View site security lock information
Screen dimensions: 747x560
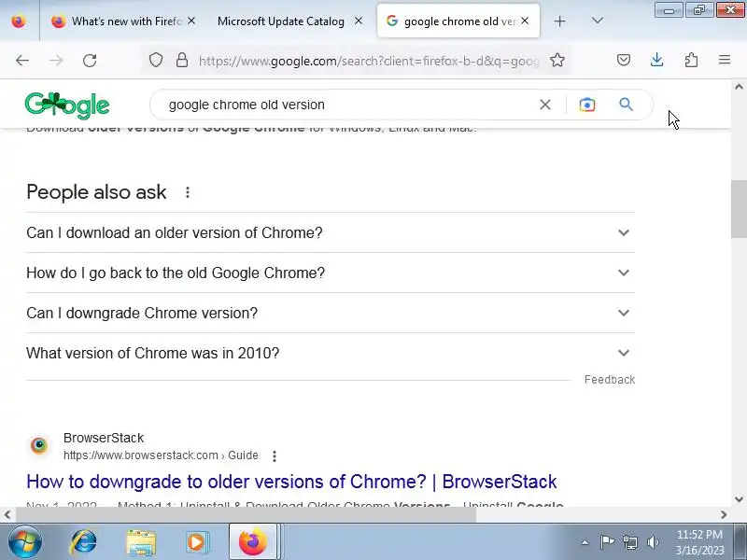coord(181,60)
